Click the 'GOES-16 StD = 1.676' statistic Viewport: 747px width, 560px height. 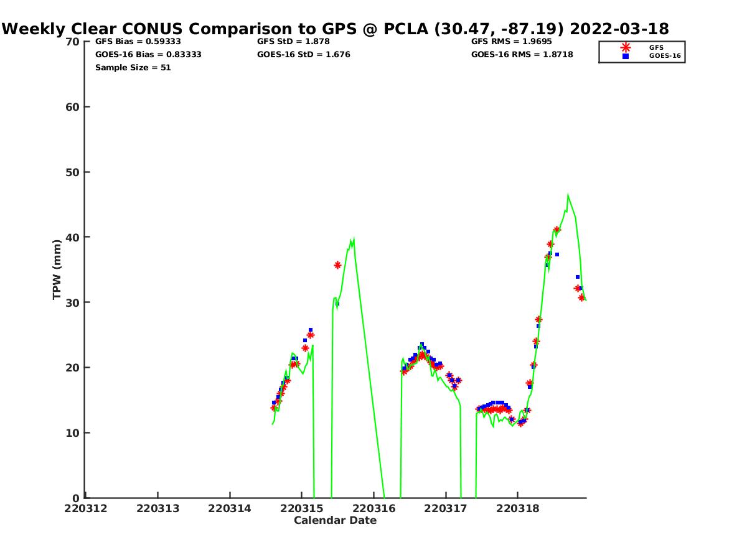[304, 55]
